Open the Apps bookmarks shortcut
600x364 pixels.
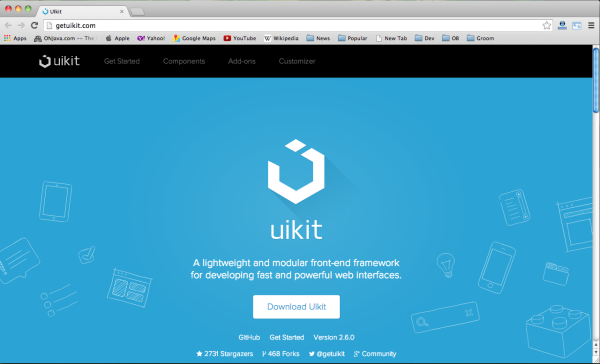tap(15, 38)
